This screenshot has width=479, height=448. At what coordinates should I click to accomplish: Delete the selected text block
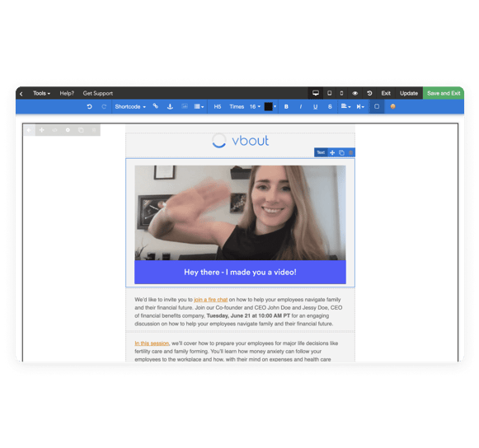click(x=350, y=152)
